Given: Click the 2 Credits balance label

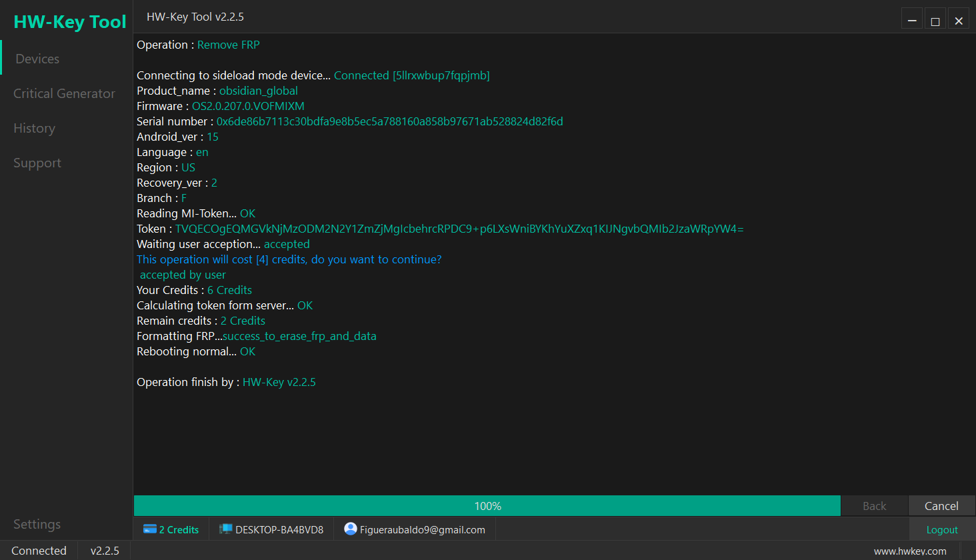Looking at the screenshot, I should coord(179,529).
